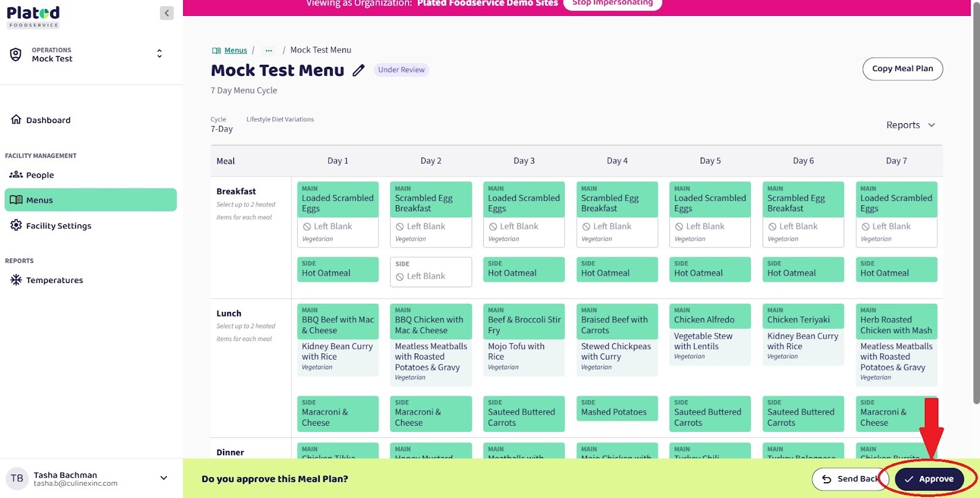Approve the meal plan
Viewport: 980px width, 498px height.
click(929, 479)
